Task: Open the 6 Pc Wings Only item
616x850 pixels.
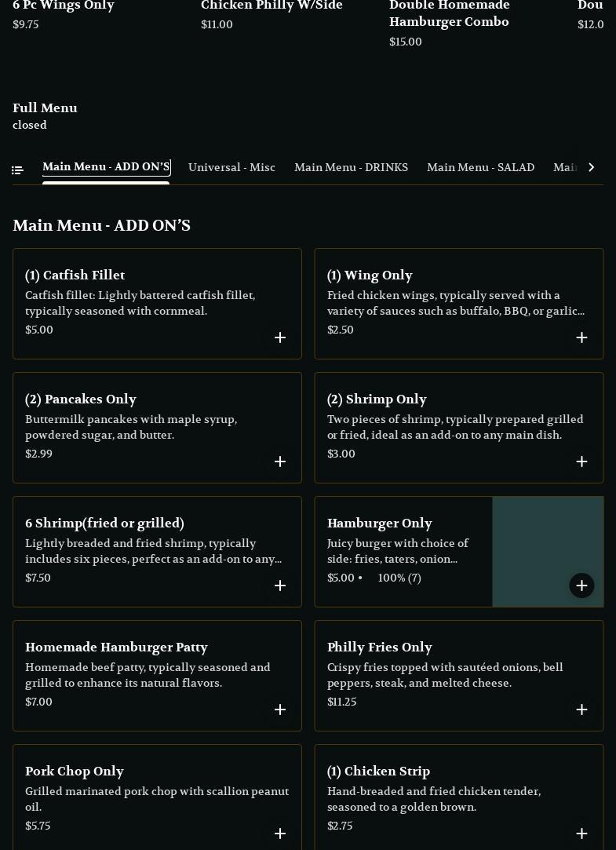Action: point(64,6)
